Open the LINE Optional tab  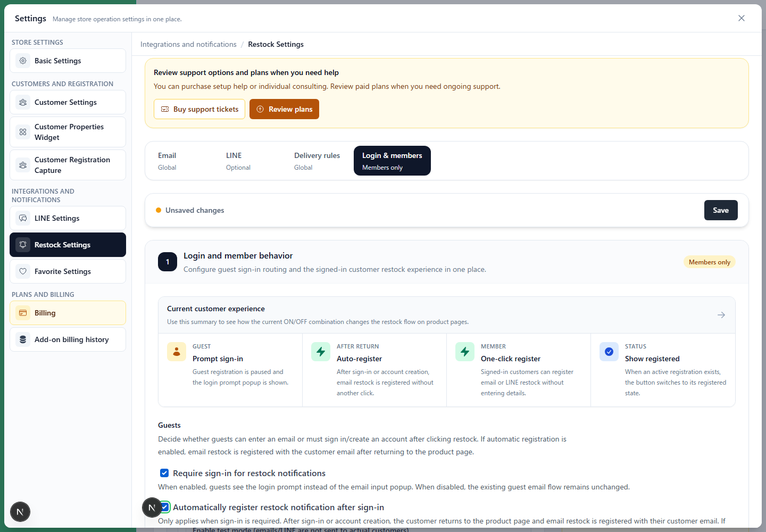[238, 161]
